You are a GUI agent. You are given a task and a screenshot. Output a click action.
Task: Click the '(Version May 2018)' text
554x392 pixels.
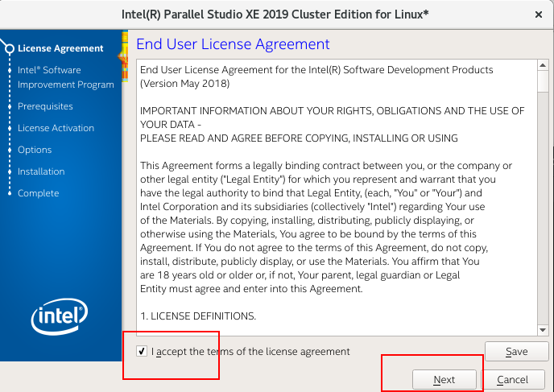point(184,84)
